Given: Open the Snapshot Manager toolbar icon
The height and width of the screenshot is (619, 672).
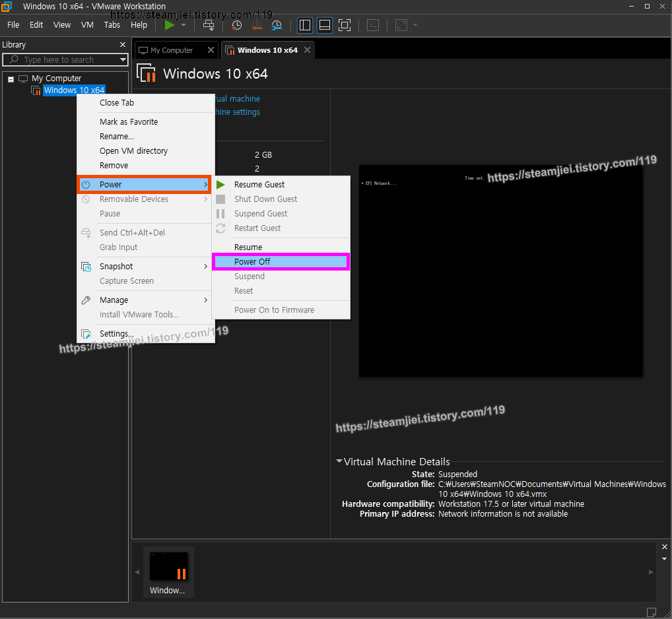Looking at the screenshot, I should tap(277, 25).
